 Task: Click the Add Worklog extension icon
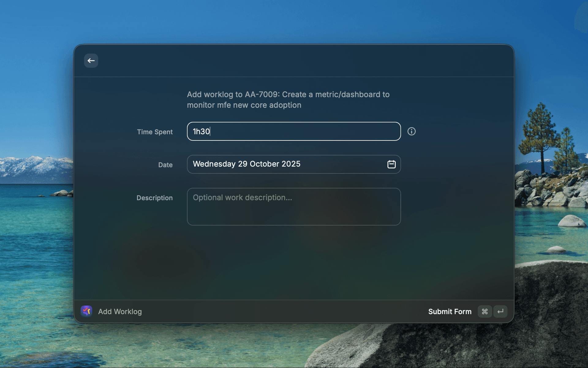pos(86,311)
